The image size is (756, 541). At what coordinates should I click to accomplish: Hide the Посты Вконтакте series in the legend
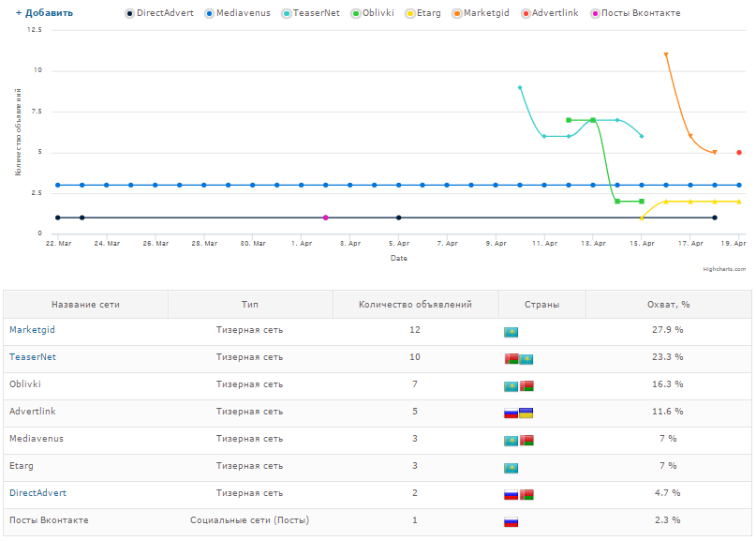point(635,13)
